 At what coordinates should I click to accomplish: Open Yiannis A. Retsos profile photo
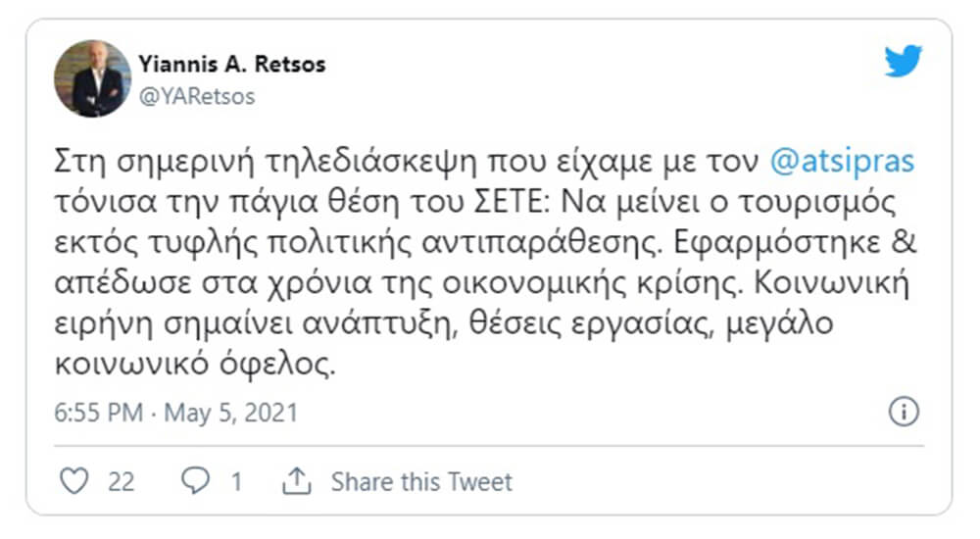(92, 78)
